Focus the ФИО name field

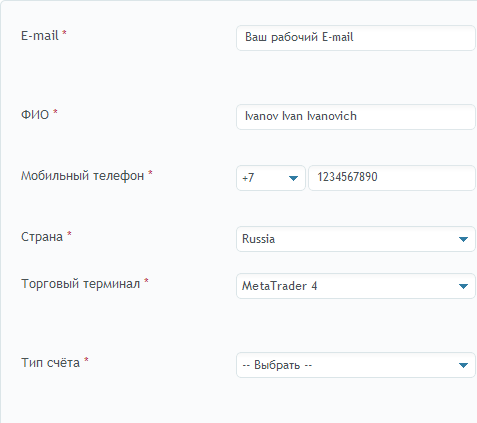click(x=356, y=117)
